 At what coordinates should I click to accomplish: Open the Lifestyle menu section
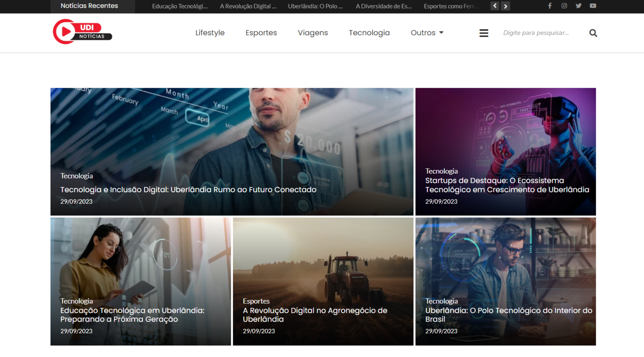(x=210, y=33)
